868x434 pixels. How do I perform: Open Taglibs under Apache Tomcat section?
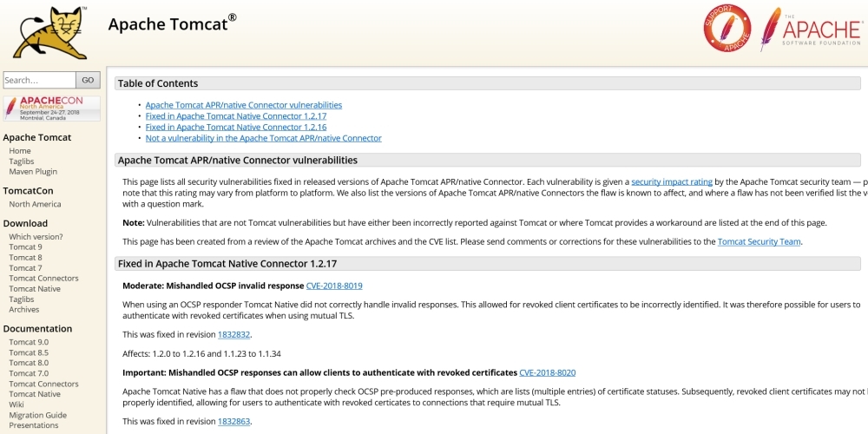(x=22, y=161)
